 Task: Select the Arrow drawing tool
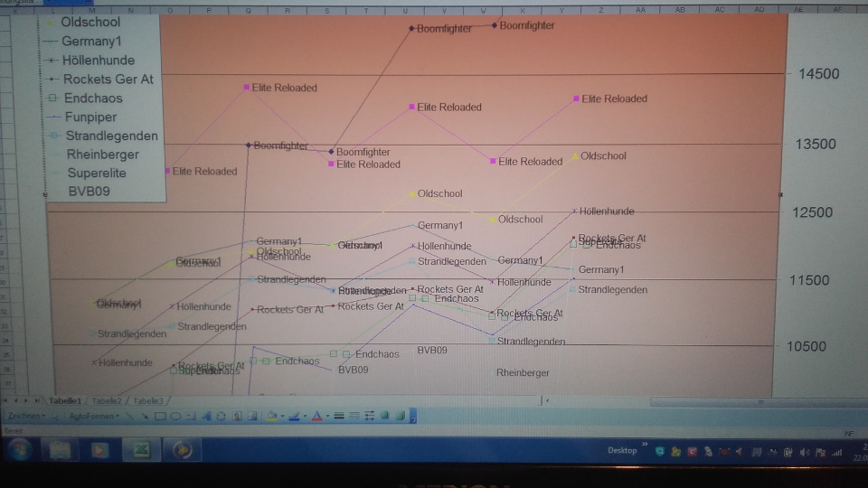(145, 417)
